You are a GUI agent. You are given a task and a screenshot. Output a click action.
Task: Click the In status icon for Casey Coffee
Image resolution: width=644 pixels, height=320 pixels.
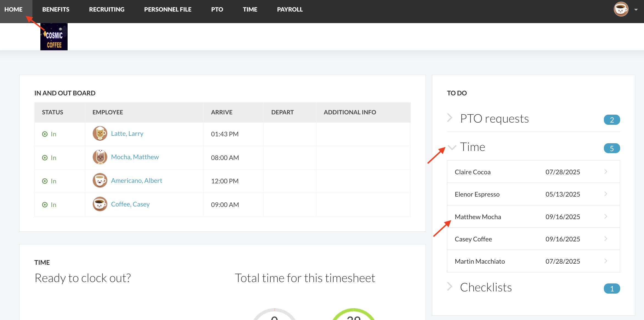[45, 205]
